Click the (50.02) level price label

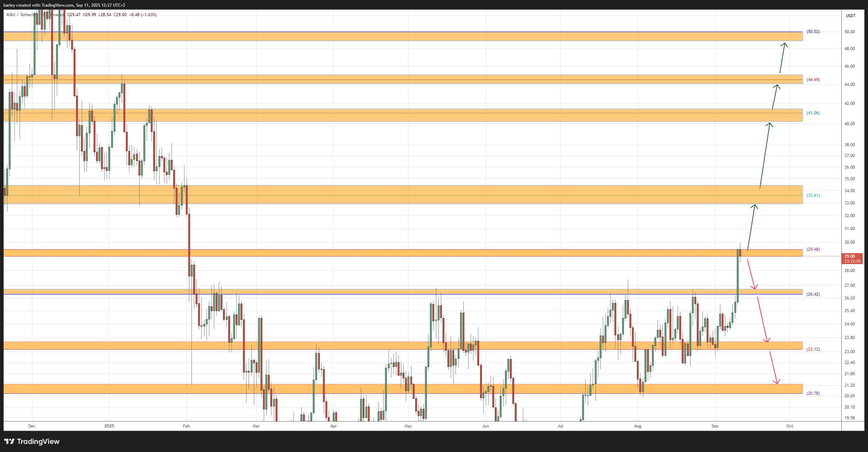pos(813,32)
